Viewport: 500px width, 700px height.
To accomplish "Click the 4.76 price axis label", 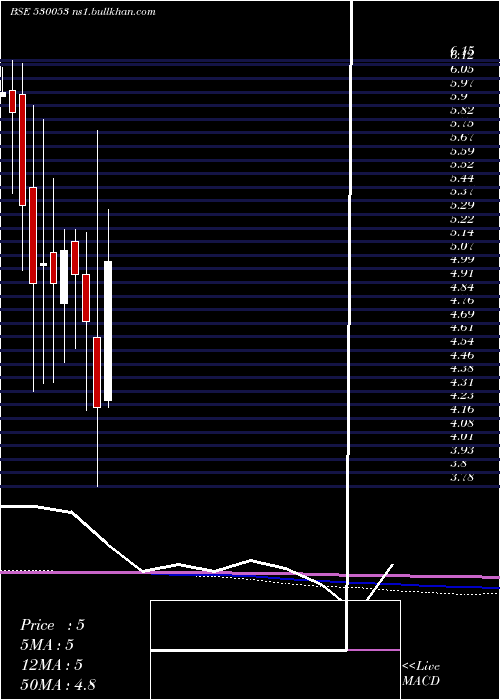I will (x=462, y=301).
